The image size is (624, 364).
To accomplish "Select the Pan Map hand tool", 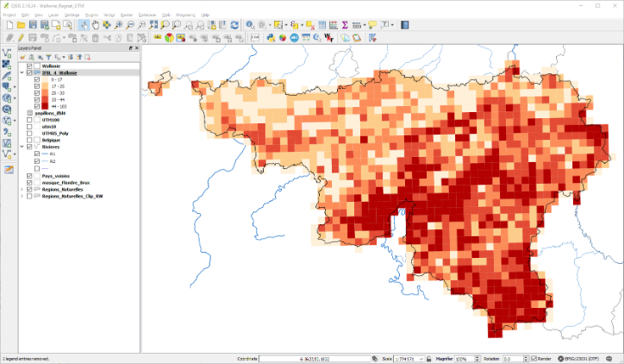I will tap(95, 25).
